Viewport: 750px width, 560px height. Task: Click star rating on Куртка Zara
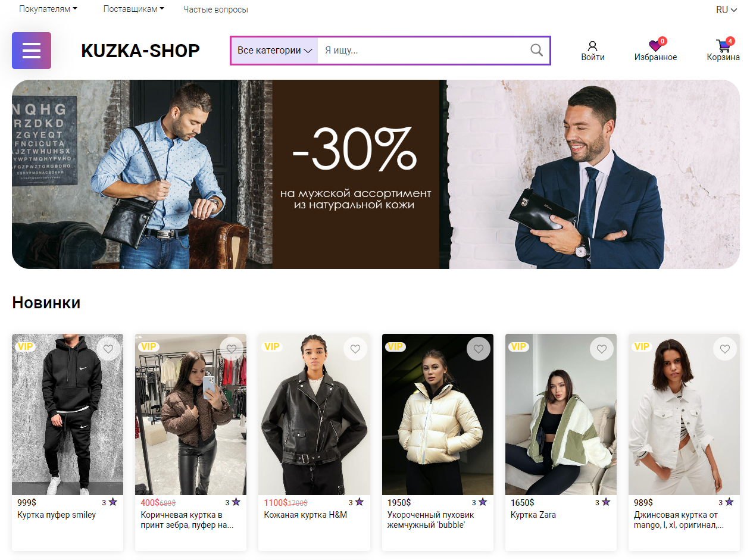[x=606, y=502]
